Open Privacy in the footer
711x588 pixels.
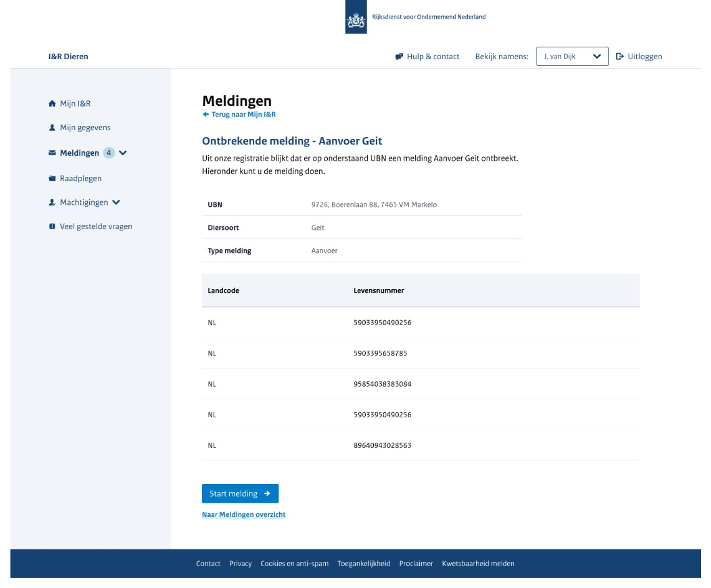coord(241,563)
